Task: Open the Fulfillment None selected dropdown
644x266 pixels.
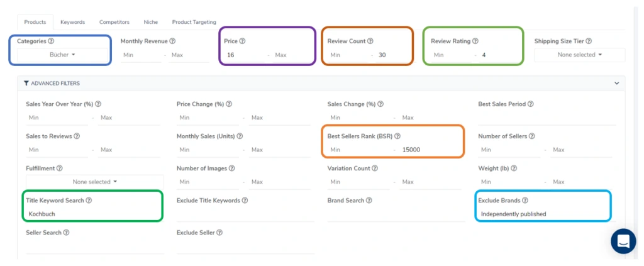Action: click(95, 182)
